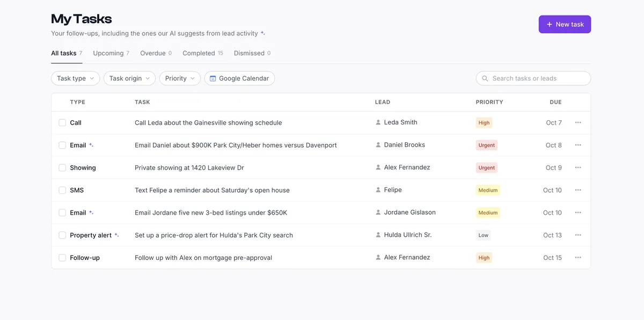Click the PRIORITY column header
The width and height of the screenshot is (644, 320).
[489, 102]
